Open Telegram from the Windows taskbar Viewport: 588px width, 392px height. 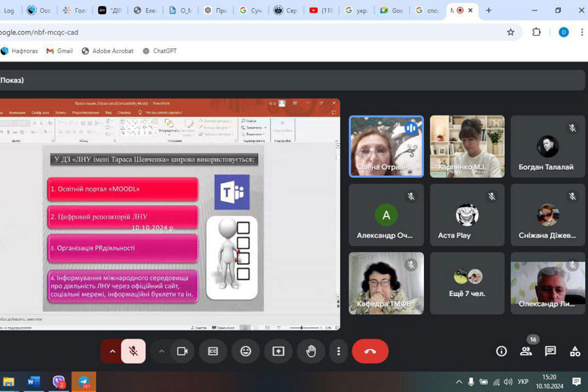84,382
